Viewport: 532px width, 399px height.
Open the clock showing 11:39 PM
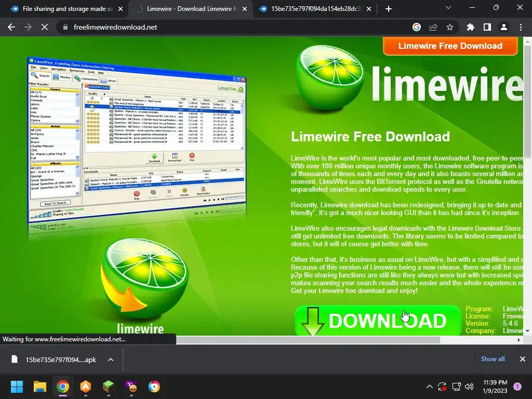coord(495,387)
